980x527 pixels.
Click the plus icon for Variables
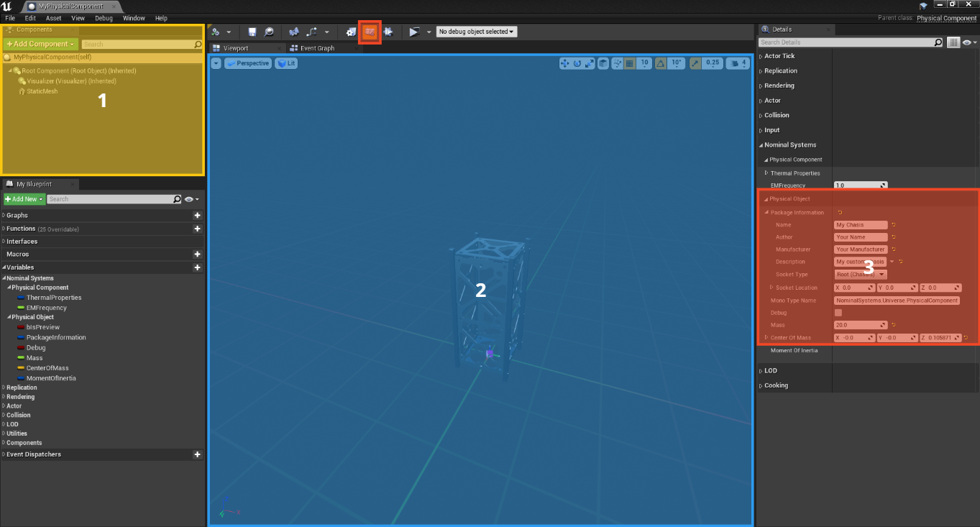pos(197,267)
